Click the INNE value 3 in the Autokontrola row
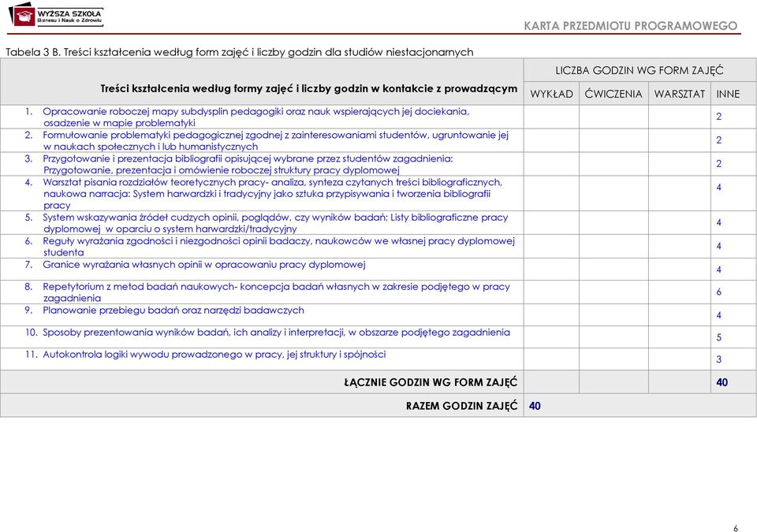Image resolution: width=757 pixels, height=532 pixels. [x=719, y=359]
